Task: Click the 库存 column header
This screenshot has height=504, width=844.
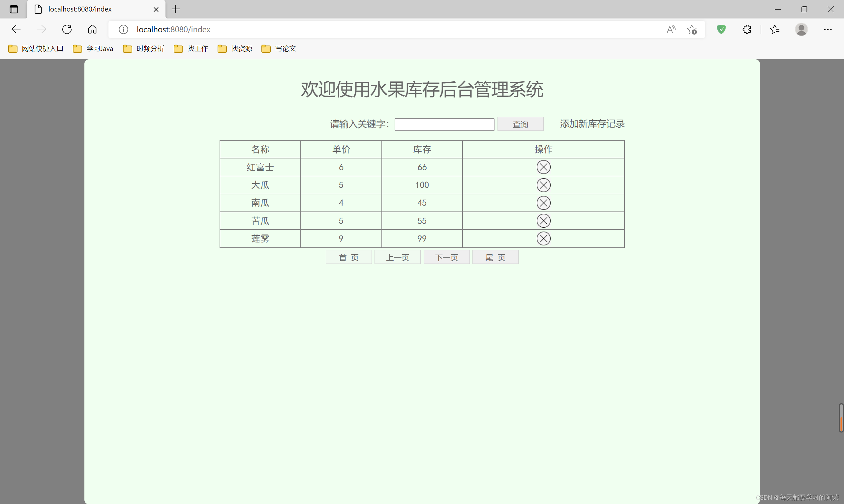Action: (x=422, y=149)
